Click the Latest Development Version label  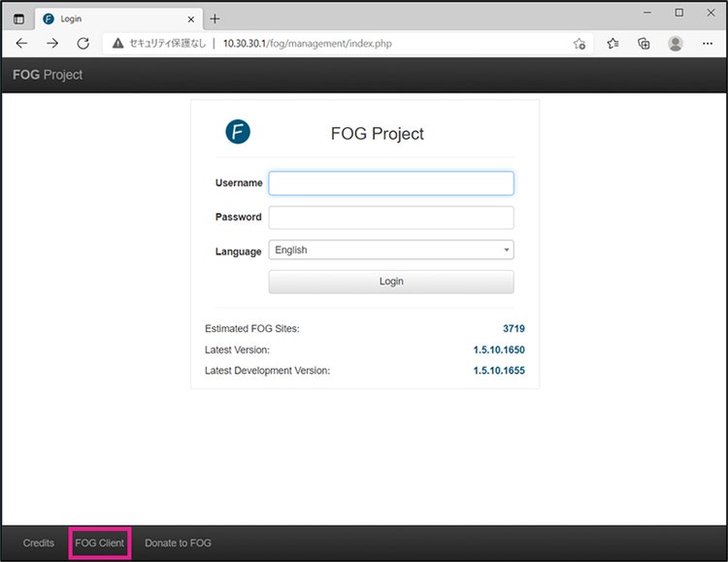[x=268, y=371]
